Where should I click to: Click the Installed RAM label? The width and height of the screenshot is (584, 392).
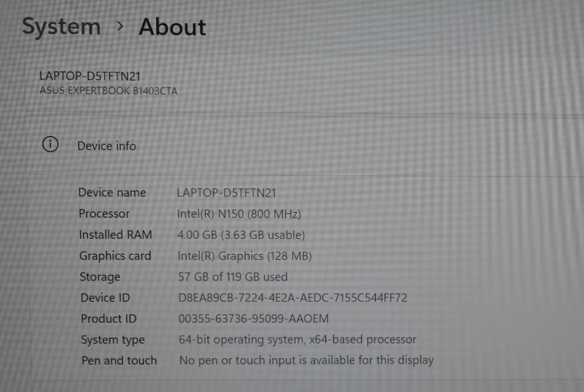coord(116,235)
